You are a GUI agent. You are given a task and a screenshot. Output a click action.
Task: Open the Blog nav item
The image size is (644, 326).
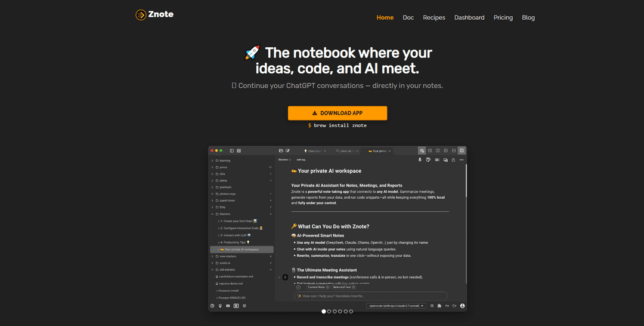(x=528, y=18)
